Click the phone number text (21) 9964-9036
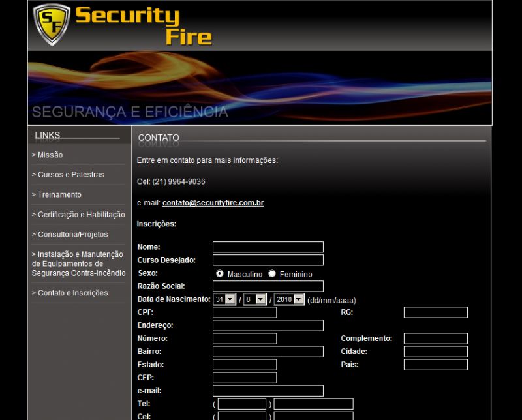This screenshot has height=420, width=522. [x=179, y=182]
